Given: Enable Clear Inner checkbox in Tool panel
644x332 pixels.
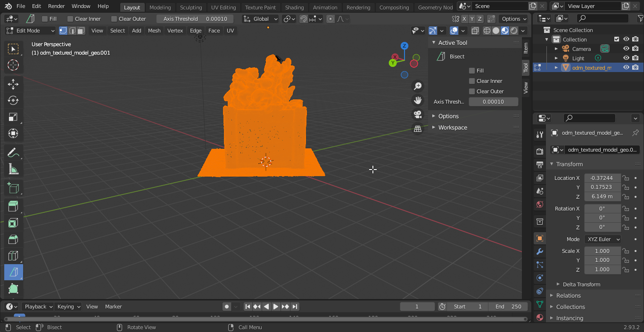Looking at the screenshot, I should [472, 81].
